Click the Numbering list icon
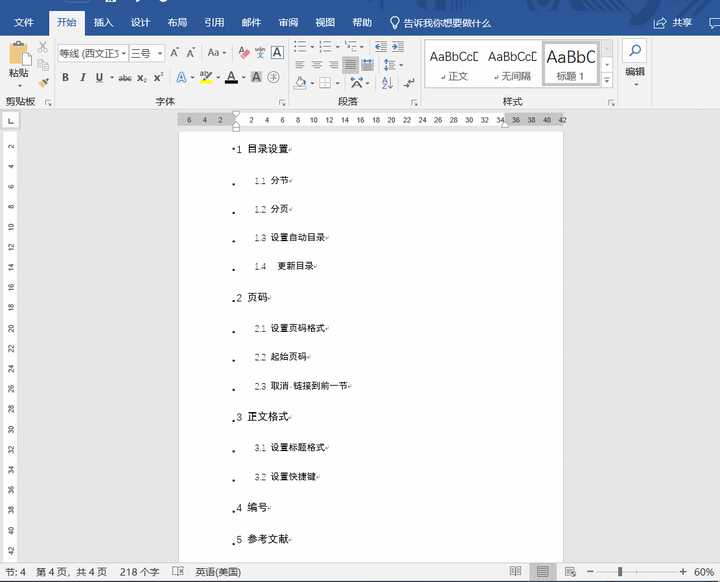 326,46
